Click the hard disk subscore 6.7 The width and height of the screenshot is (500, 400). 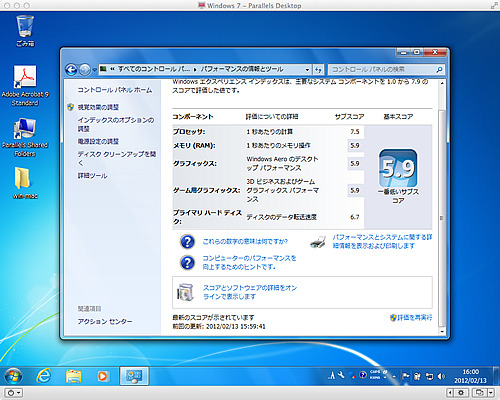pos(355,217)
